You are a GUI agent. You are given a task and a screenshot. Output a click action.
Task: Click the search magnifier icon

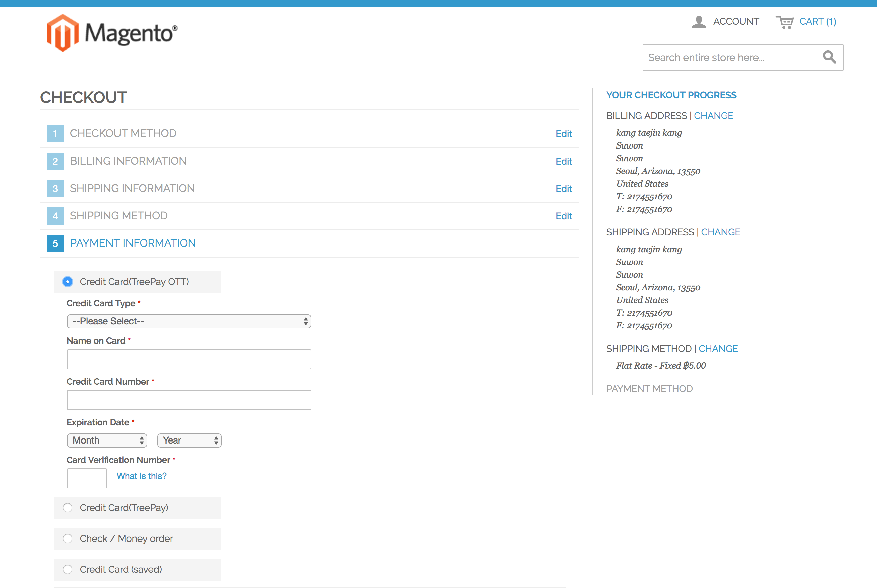pos(829,57)
